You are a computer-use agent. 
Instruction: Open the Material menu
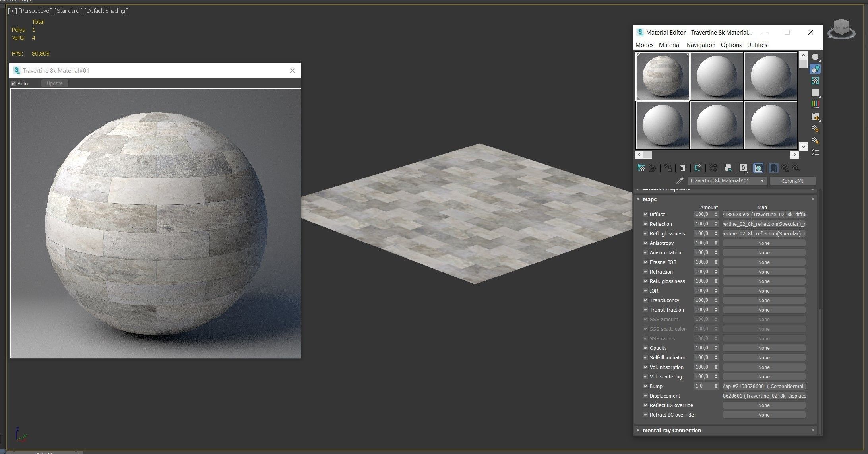[670, 45]
